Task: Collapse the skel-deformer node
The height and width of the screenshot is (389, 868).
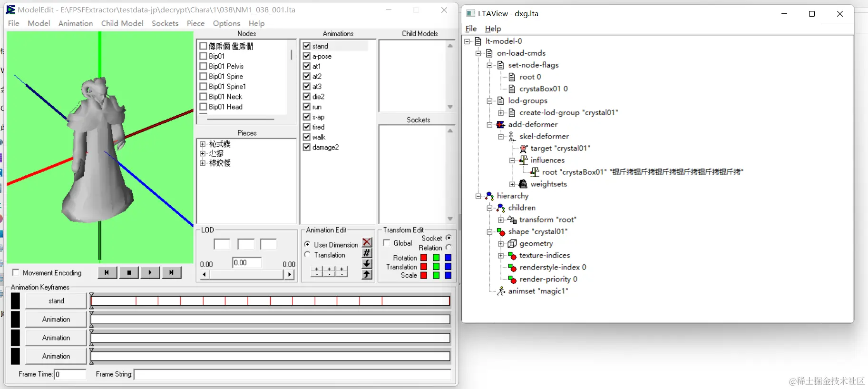Action: (501, 137)
